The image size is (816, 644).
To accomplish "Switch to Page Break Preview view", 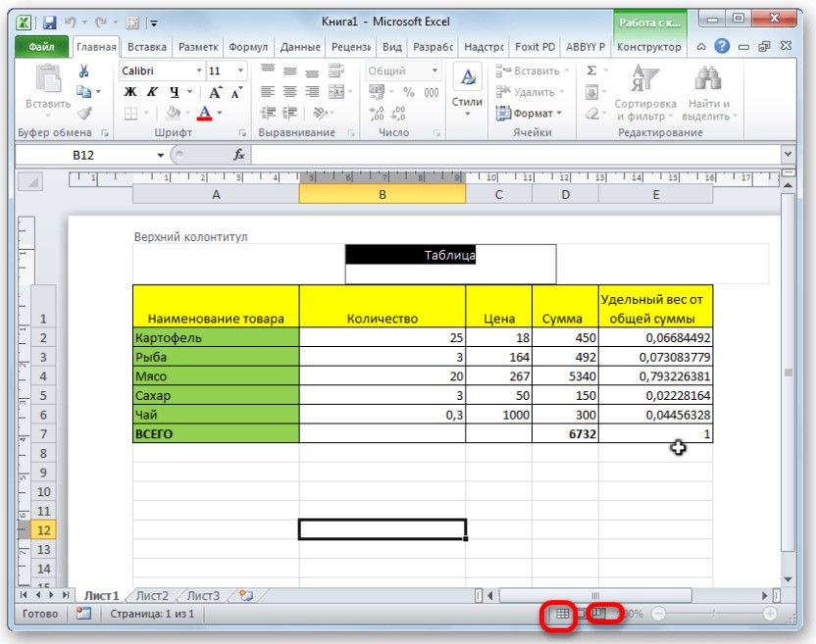I will (x=597, y=614).
